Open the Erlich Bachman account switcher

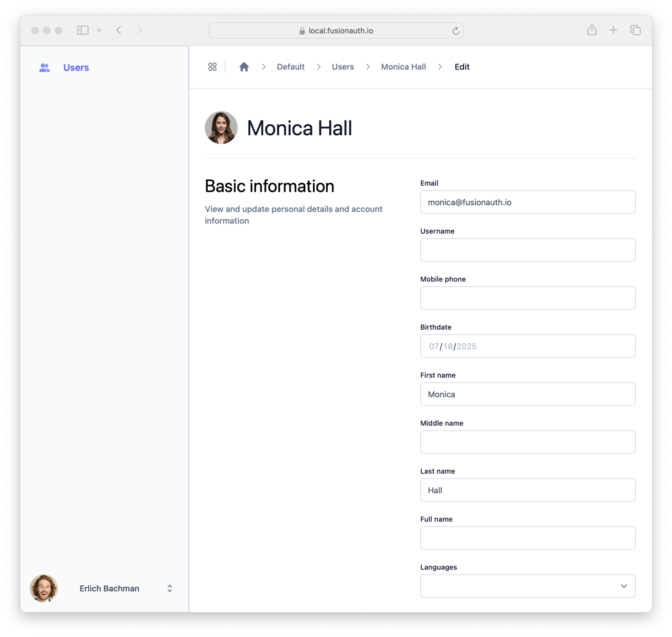pyautogui.click(x=110, y=588)
